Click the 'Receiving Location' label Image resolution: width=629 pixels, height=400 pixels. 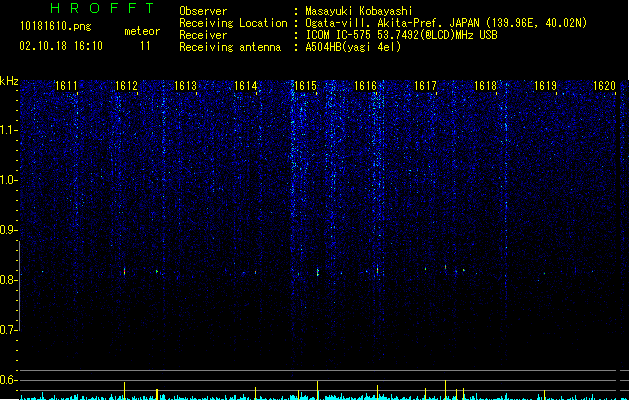pos(233,23)
